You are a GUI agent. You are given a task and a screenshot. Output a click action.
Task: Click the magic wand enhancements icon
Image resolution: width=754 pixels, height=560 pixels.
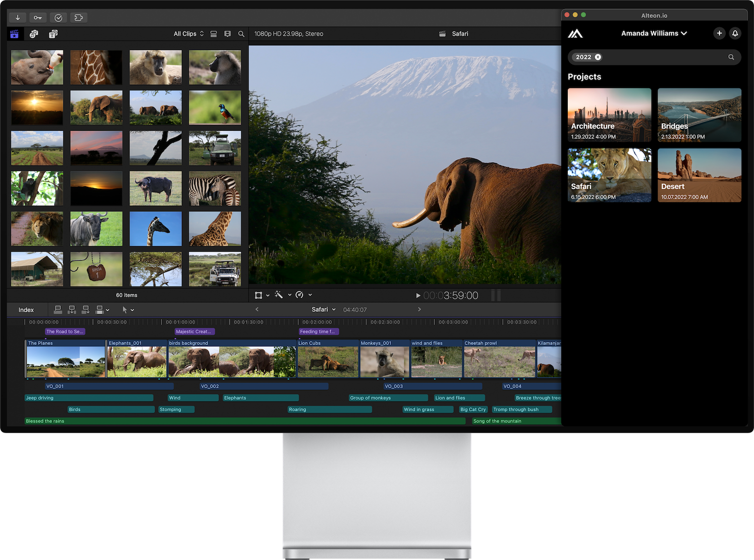click(x=279, y=295)
